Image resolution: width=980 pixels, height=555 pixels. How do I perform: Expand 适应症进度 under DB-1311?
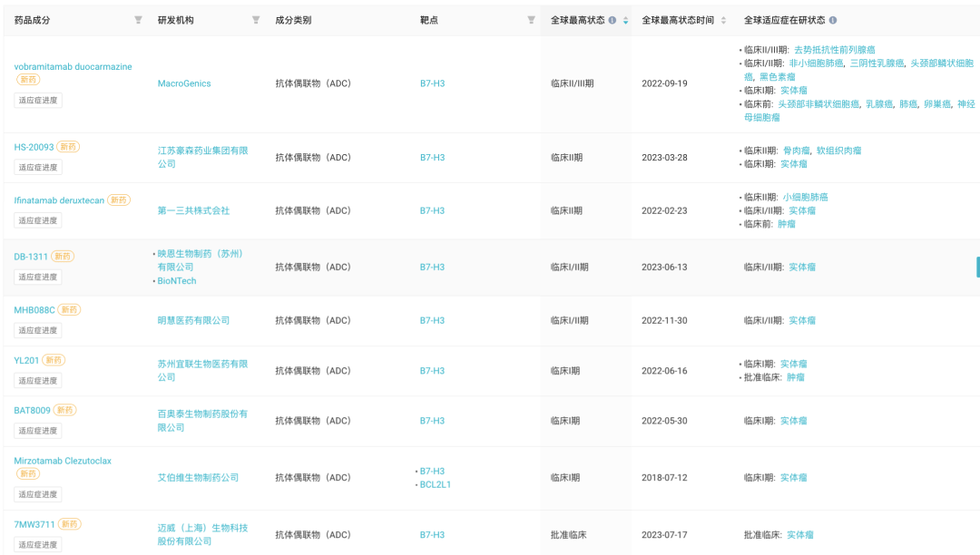(x=38, y=277)
